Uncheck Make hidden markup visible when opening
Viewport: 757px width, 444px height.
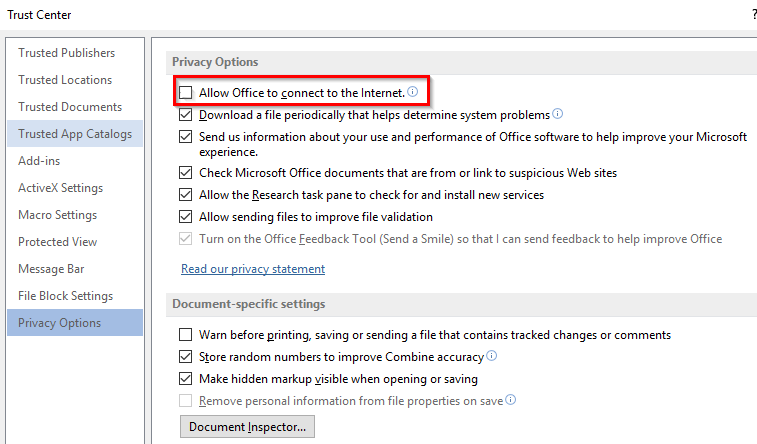[x=185, y=379]
